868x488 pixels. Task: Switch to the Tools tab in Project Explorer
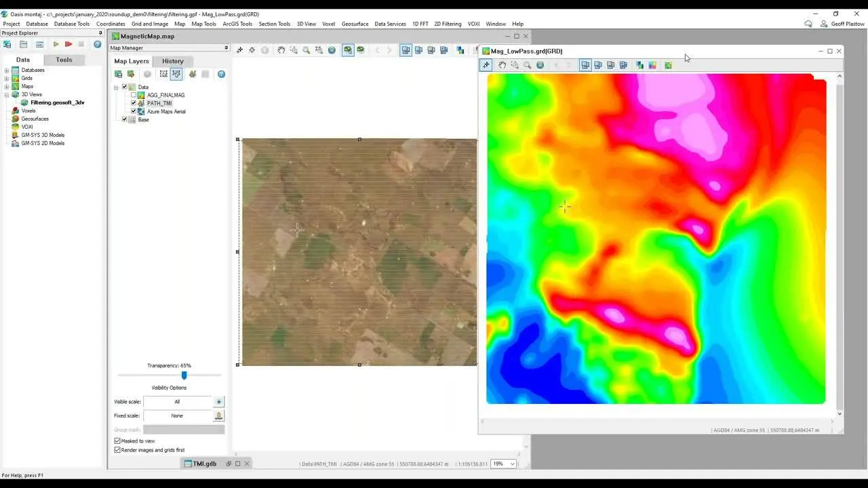[x=64, y=60]
